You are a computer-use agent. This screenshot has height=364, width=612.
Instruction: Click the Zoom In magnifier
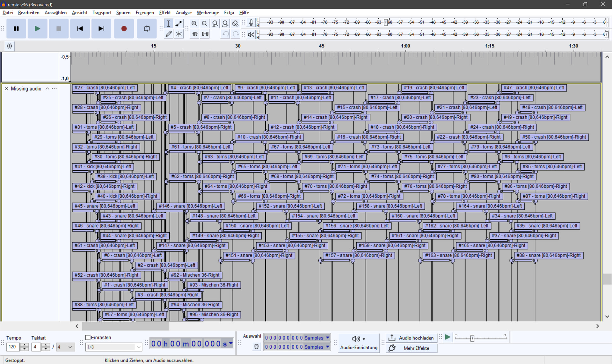click(194, 23)
